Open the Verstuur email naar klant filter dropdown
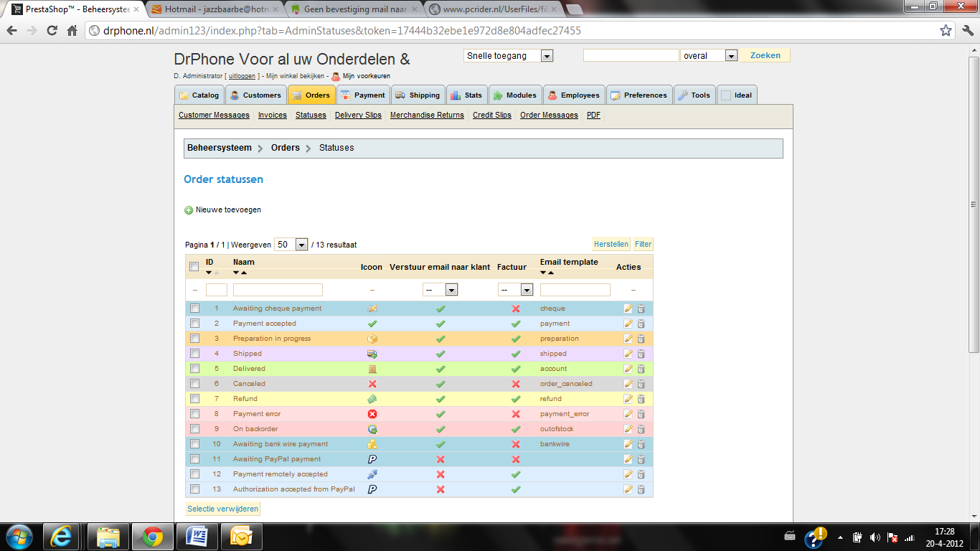Viewport: 980px width, 551px height. click(x=440, y=290)
